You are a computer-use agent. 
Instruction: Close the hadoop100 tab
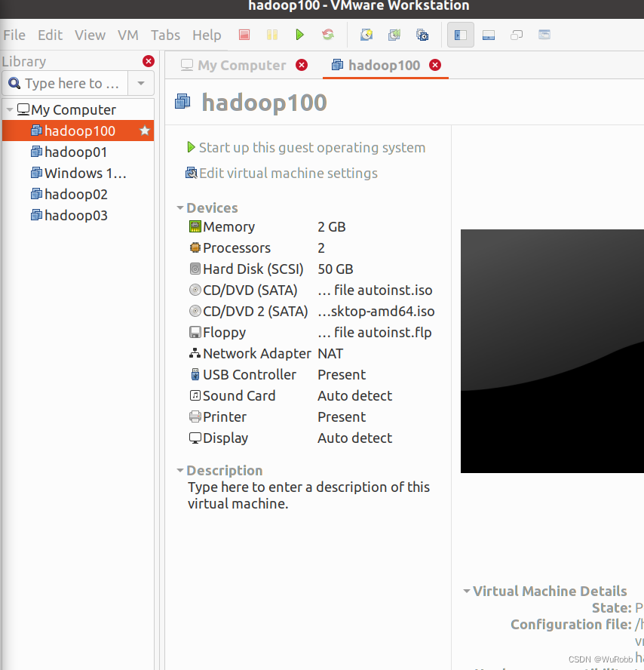[x=435, y=65]
